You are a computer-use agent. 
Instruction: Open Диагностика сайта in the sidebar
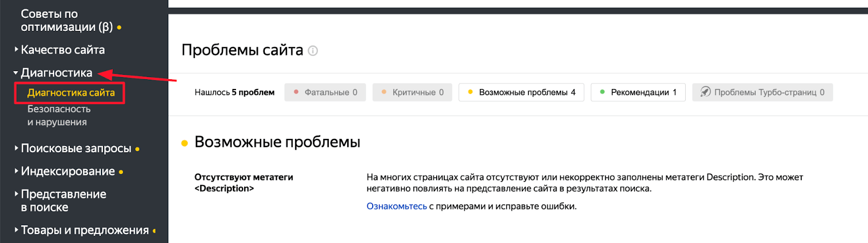(71, 93)
